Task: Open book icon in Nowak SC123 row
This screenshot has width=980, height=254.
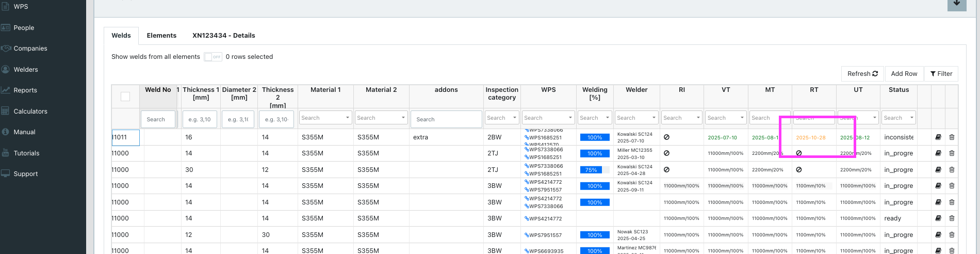Action: tap(938, 235)
